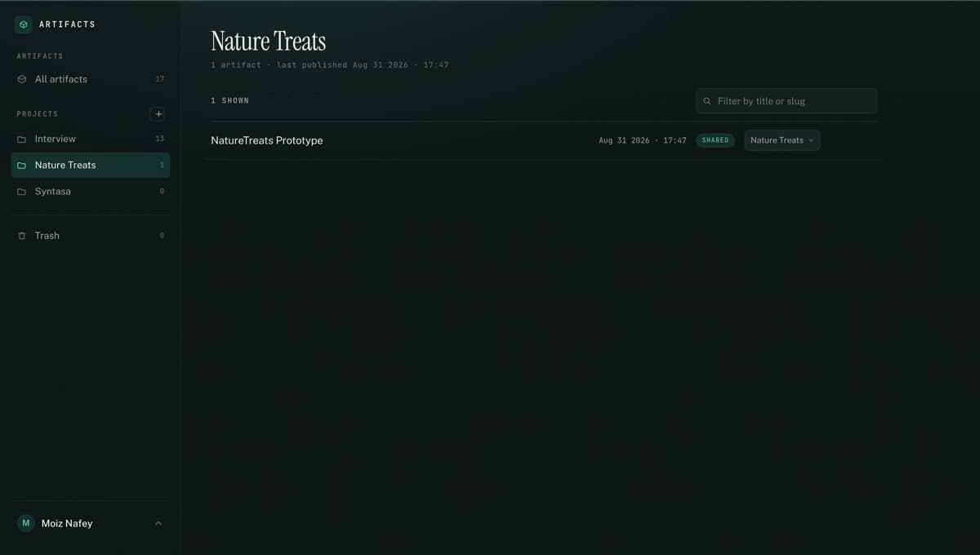Click the All artifacts cube icon
The image size is (980, 555).
pyautogui.click(x=22, y=79)
